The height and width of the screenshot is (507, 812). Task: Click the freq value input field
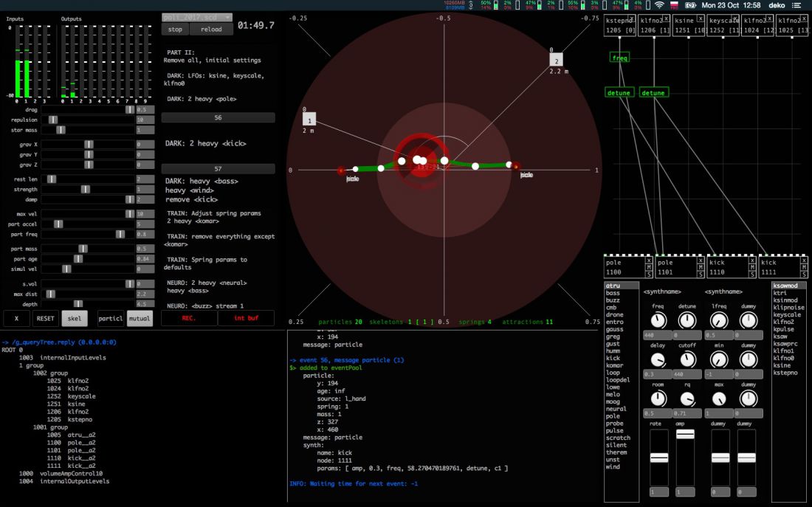pos(659,334)
